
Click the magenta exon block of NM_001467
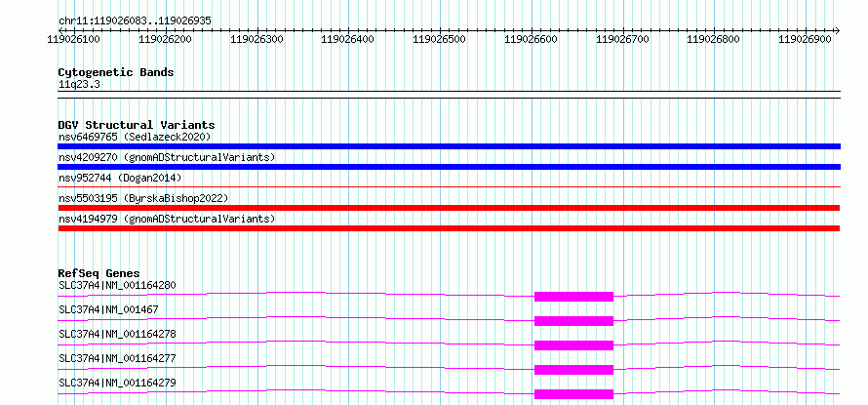(x=574, y=321)
